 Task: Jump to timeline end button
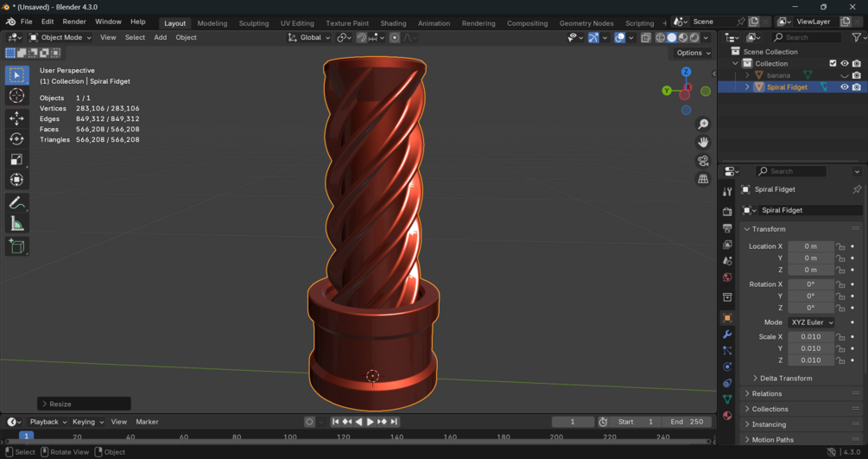click(x=394, y=422)
